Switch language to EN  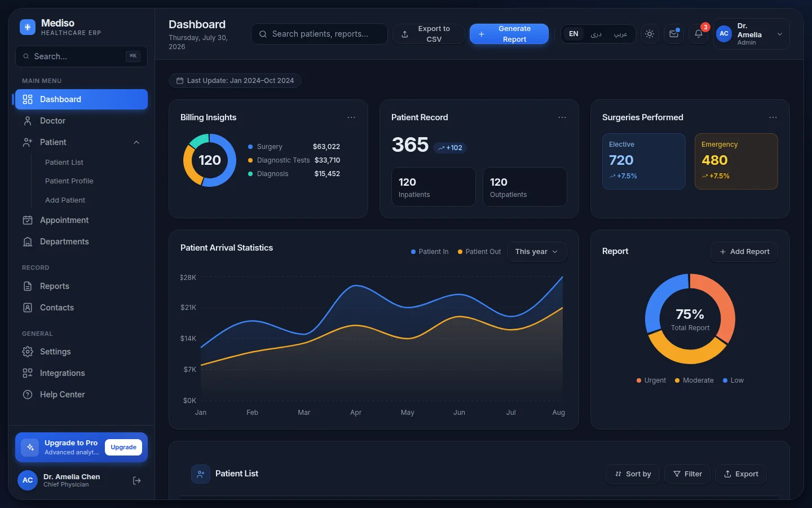(x=573, y=34)
